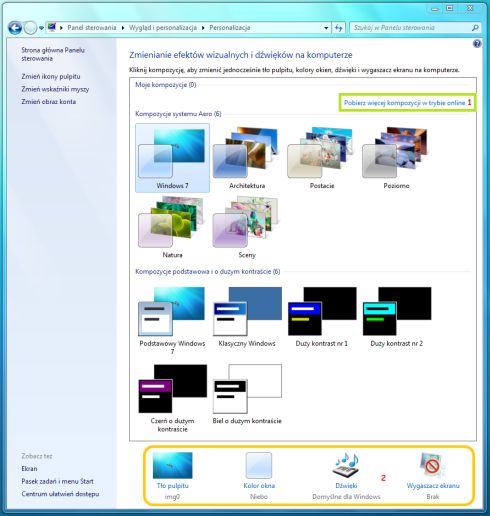This screenshot has height=516, width=490.
Task: Expand the arrow after Panel sterowania breadcrumb
Action: pos(123,28)
